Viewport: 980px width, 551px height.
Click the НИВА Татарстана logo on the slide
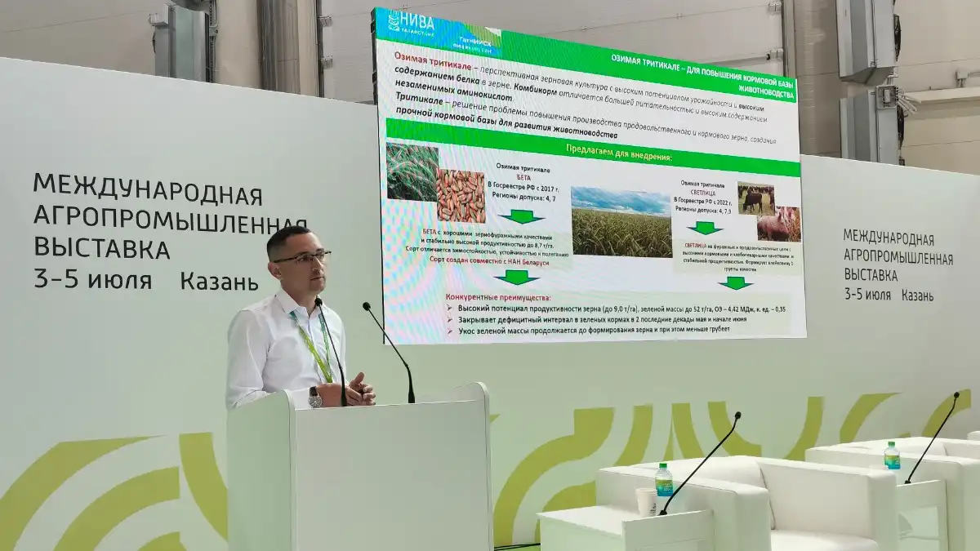pos(412,21)
